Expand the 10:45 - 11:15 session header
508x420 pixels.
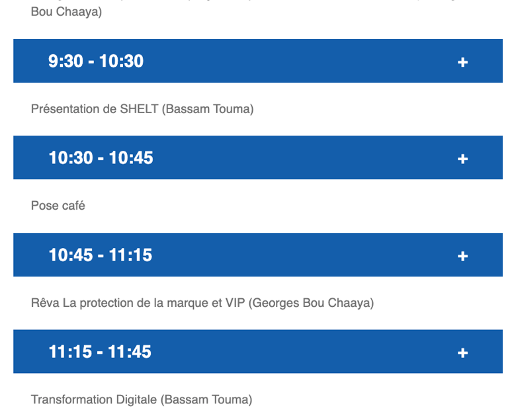click(x=258, y=255)
